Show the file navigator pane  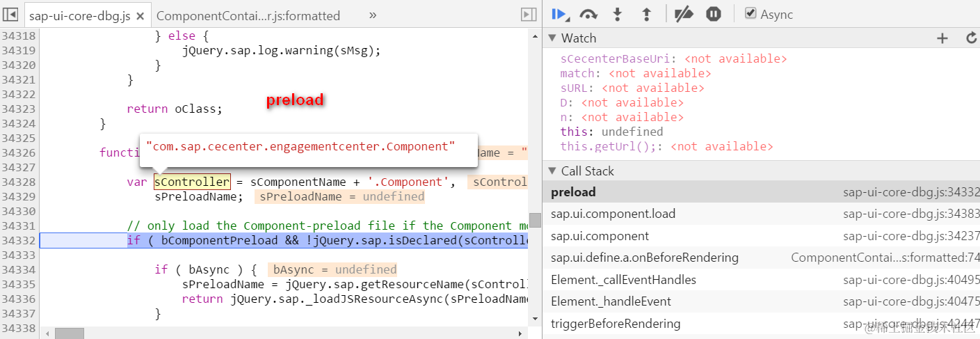[11, 15]
